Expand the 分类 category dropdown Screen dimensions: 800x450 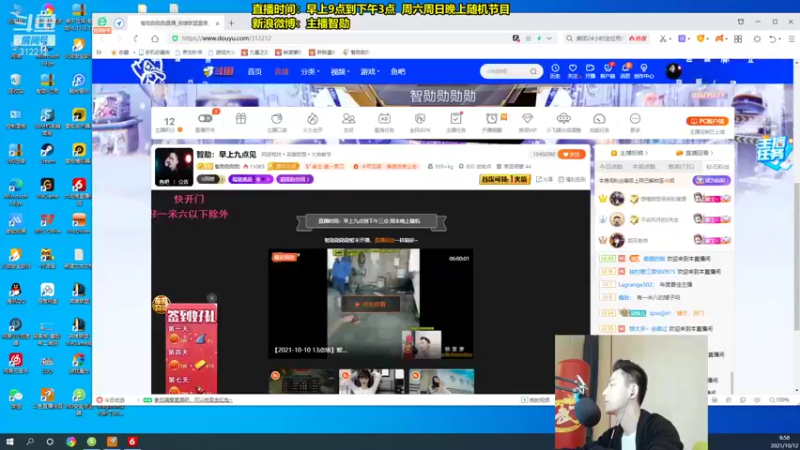click(x=310, y=72)
